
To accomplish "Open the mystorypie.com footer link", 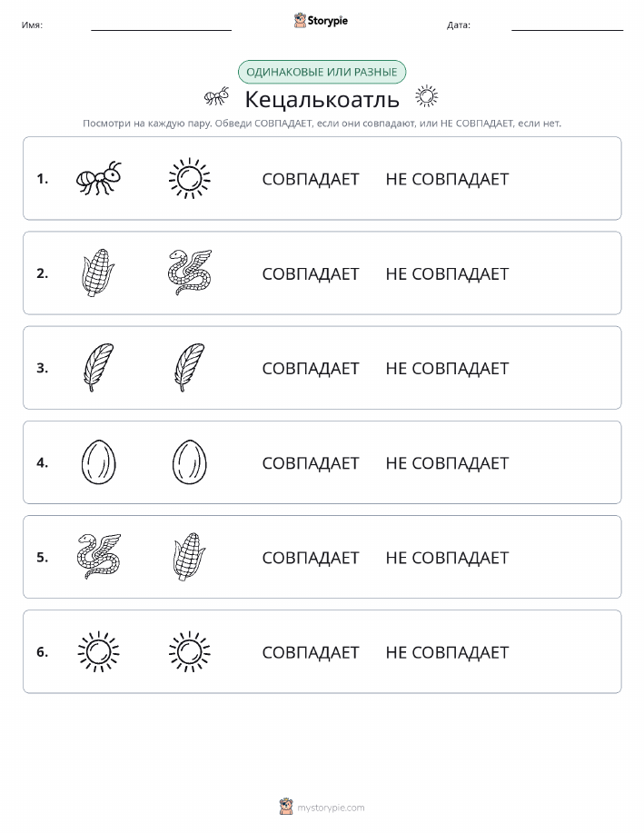I will click(x=322, y=807).
